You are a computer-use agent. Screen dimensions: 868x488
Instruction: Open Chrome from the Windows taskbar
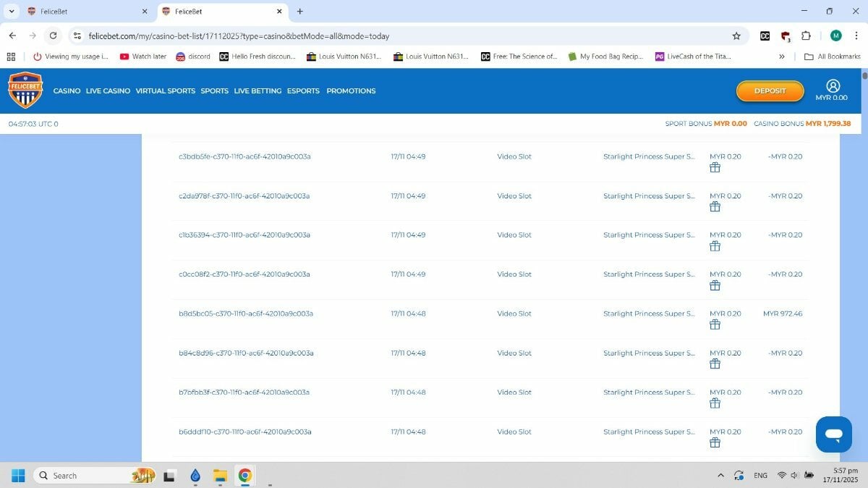(x=245, y=475)
